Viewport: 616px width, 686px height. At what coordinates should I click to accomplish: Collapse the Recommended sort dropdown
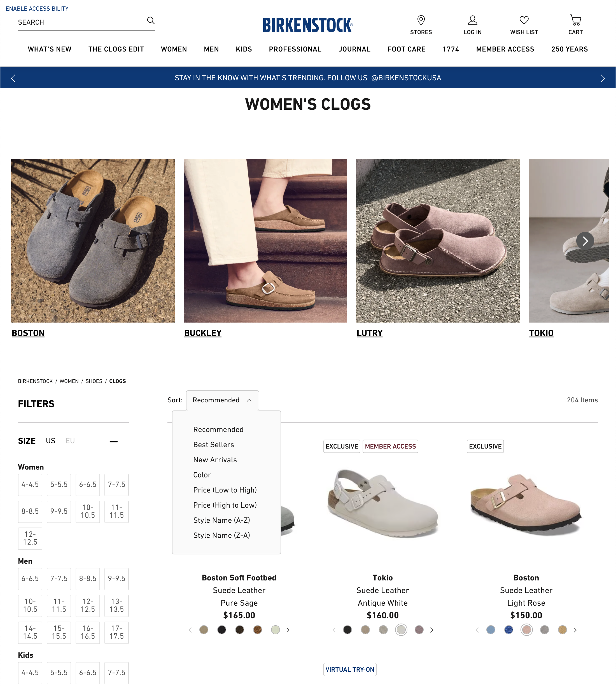[222, 400]
